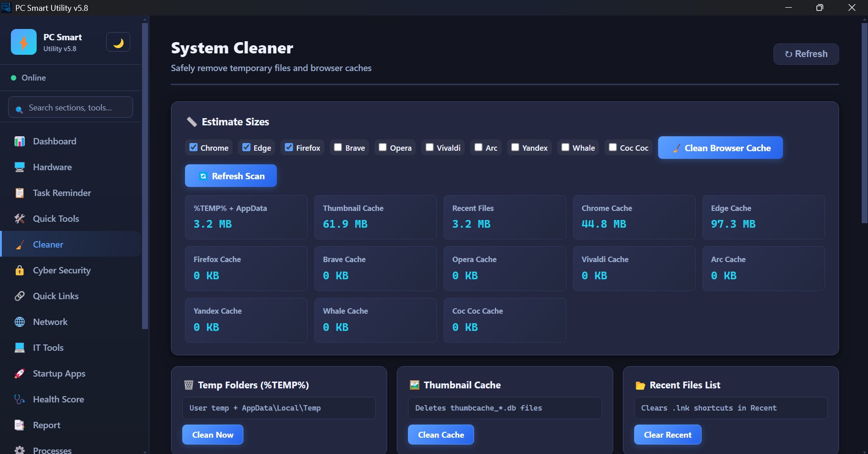This screenshot has width=868, height=454.
Task: Click the main page vertical scrollbar
Action: (x=864, y=122)
